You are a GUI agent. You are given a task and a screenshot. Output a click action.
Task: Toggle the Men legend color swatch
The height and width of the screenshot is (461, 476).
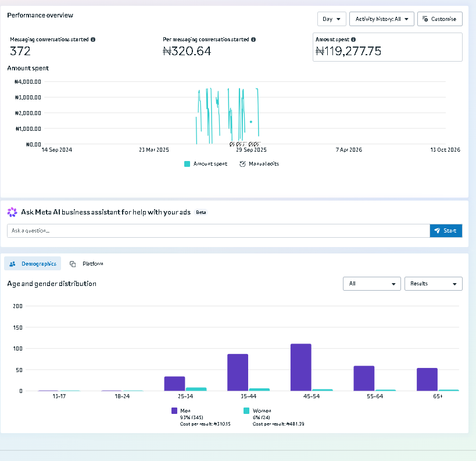click(174, 410)
